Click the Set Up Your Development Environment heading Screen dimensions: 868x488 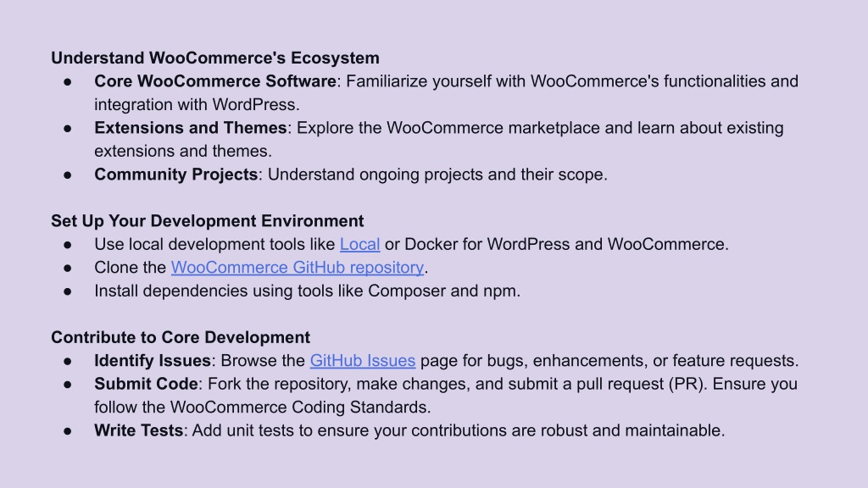point(208,221)
